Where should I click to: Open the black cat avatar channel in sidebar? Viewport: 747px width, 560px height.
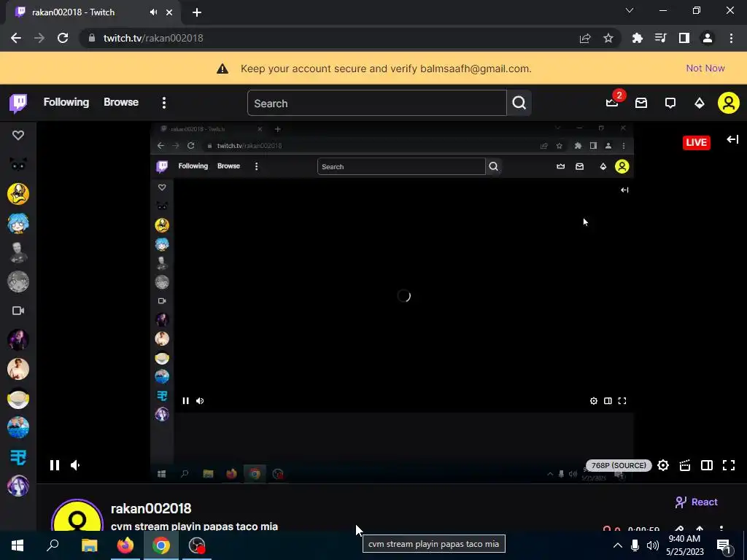point(18,165)
